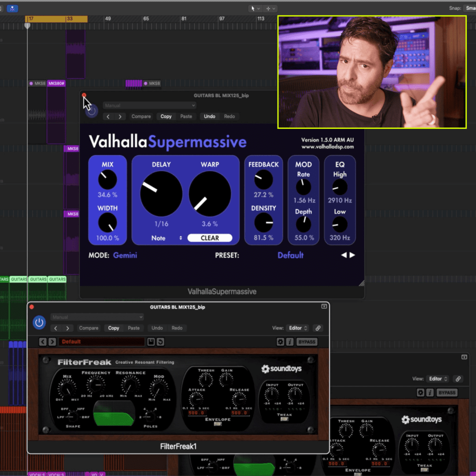Click the sidebar expand icon at the plugin window top-right

click(x=324, y=306)
